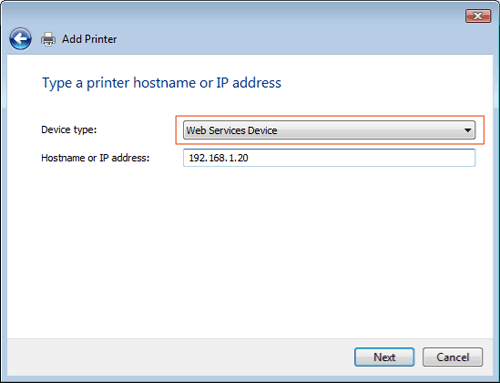This screenshot has height=383, width=500.
Task: Expand the Device type dropdown arrow
Action: click(x=468, y=130)
